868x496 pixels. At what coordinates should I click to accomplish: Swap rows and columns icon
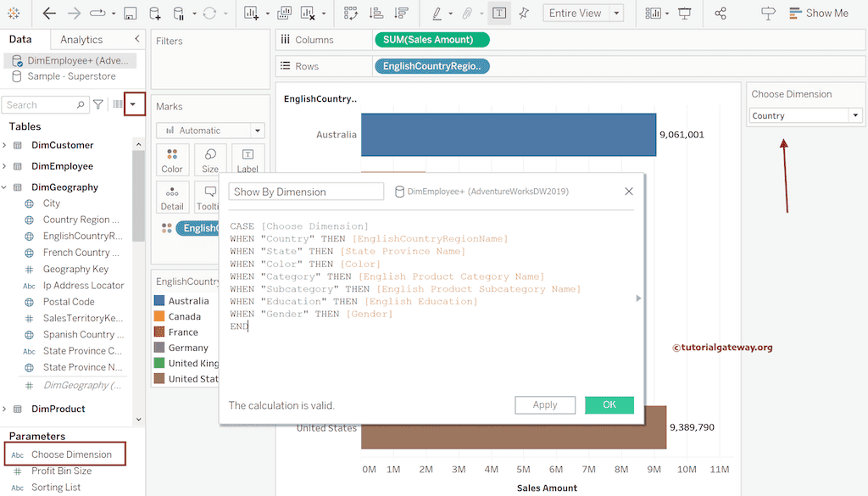[350, 14]
